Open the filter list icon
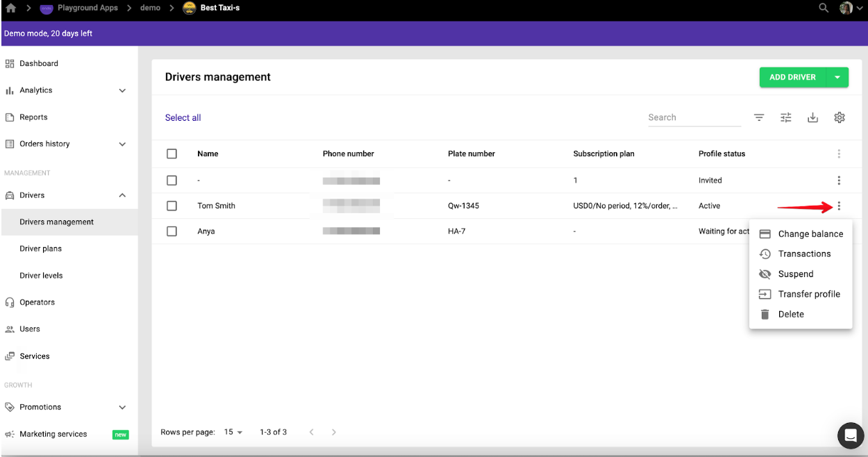The height and width of the screenshot is (457, 868). point(759,117)
